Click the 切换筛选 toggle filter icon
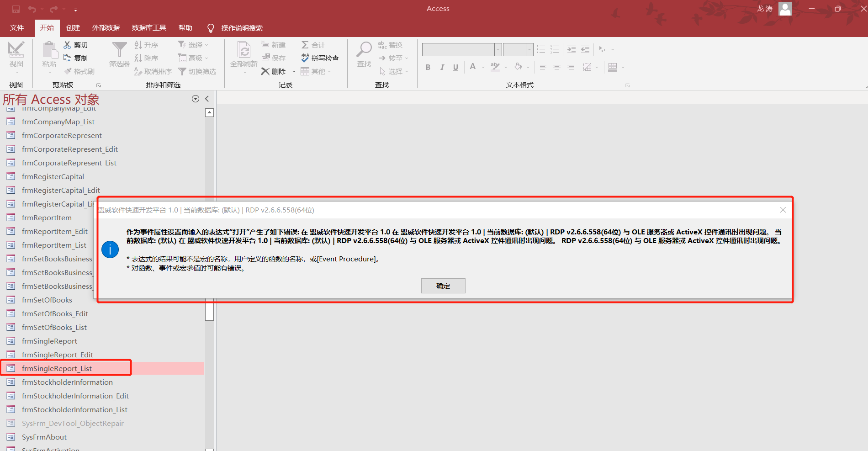Screen dimensions: 868x451 pyautogui.click(x=182, y=71)
